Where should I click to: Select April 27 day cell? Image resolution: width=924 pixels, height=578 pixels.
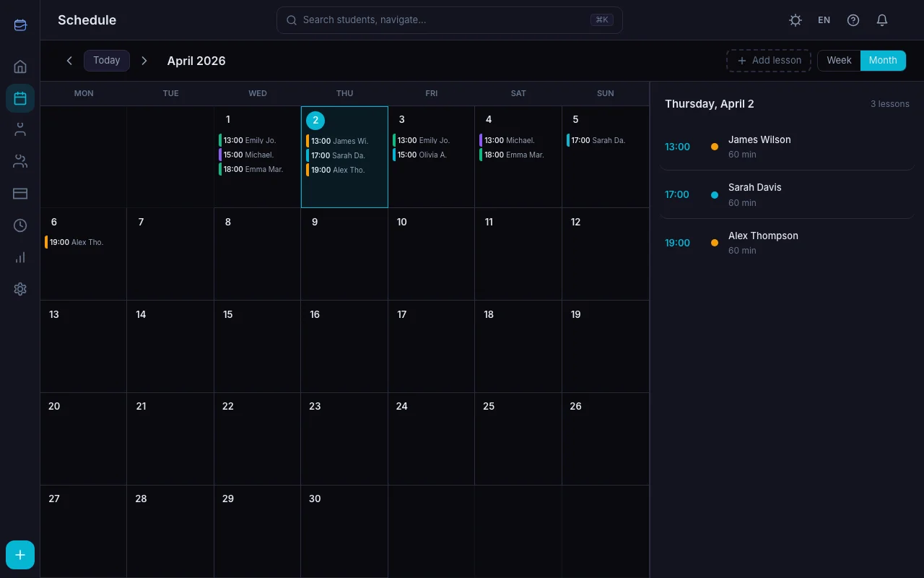pos(83,531)
